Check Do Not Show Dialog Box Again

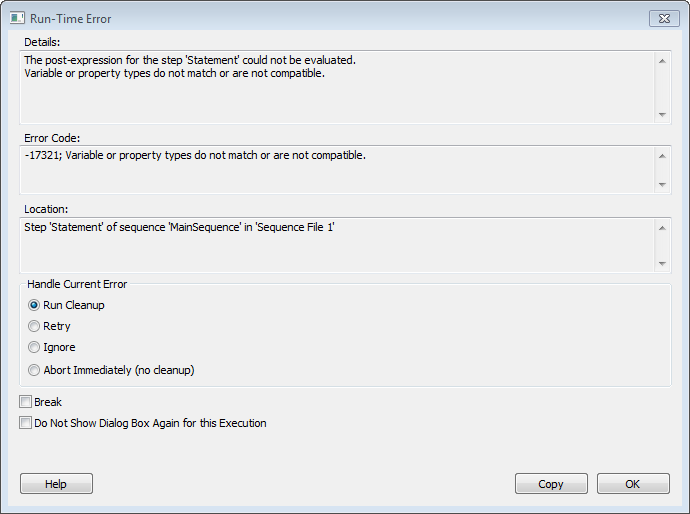(26, 423)
